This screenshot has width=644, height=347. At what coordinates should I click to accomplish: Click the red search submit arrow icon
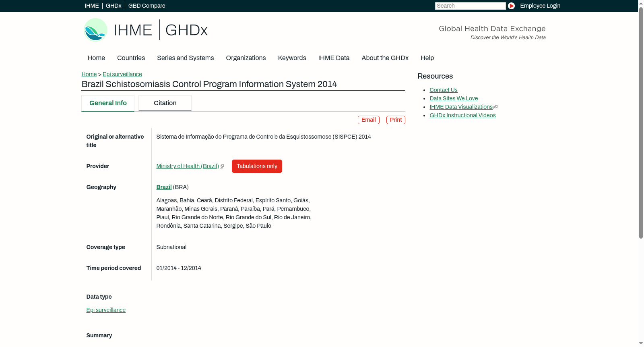coord(511,6)
